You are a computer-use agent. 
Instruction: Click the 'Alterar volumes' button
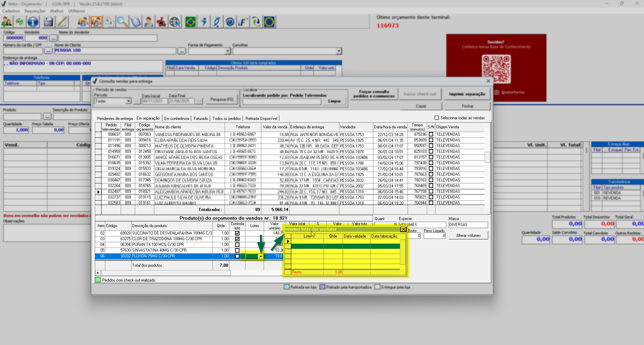pyautogui.click(x=468, y=235)
